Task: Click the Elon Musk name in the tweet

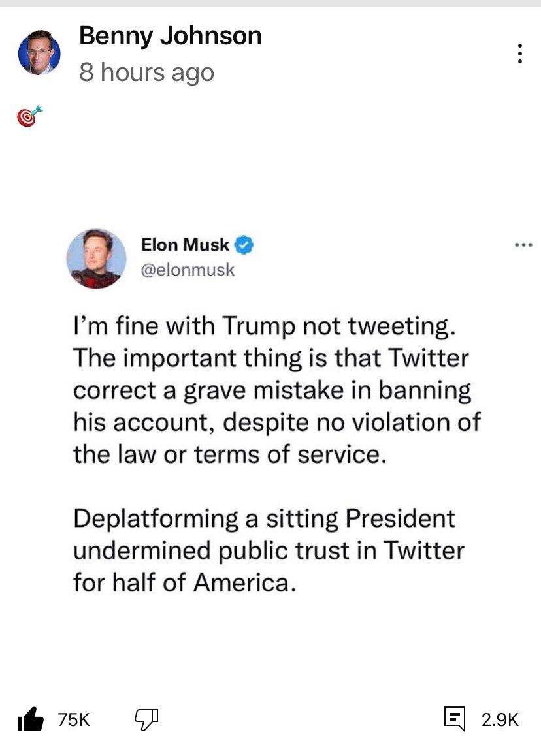Action: (x=185, y=245)
